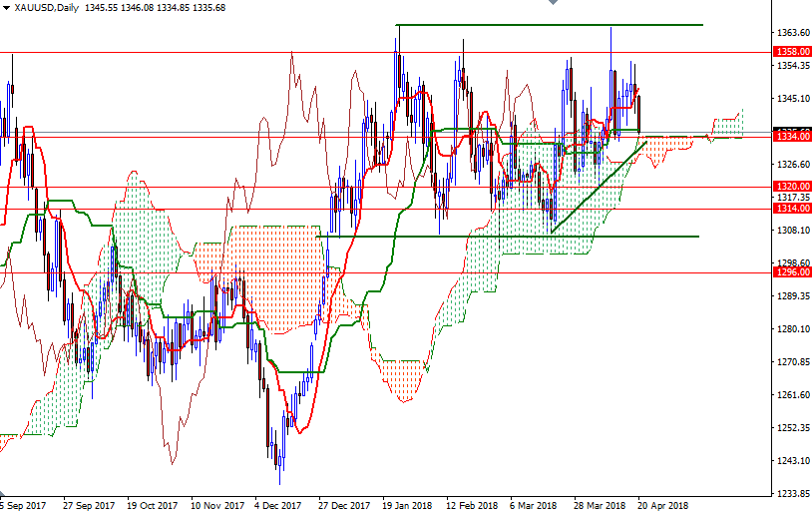
Task: Click the 1354.35 price scale value
Action: [793, 65]
